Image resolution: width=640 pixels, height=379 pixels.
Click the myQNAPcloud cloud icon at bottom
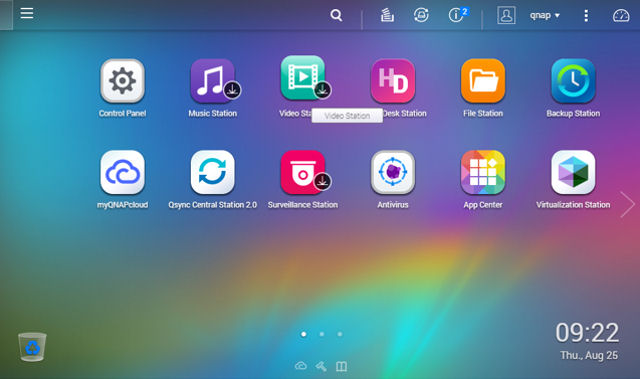point(301,366)
